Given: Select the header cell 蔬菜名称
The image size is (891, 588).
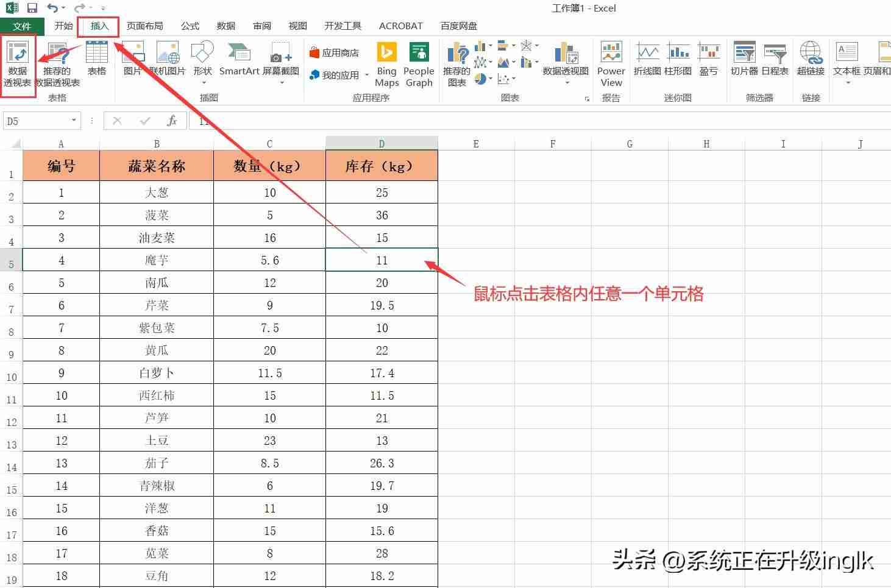Looking at the screenshot, I should click(157, 166).
